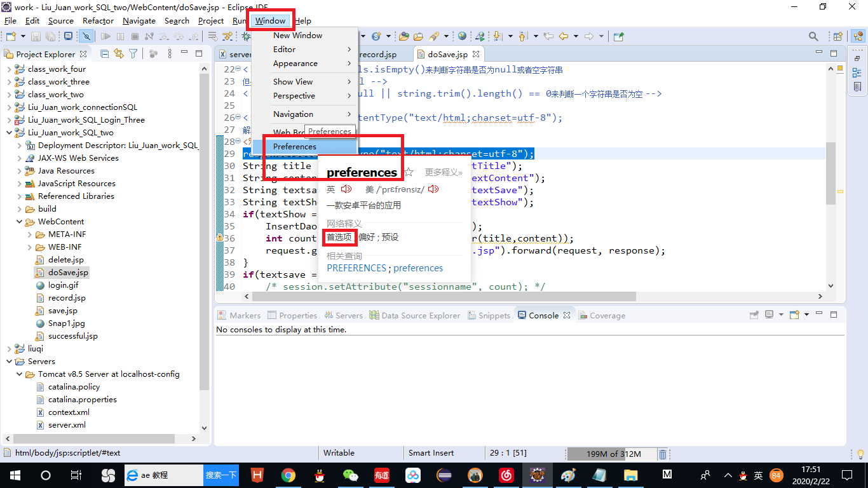Switch to the Markers tab
This screenshot has width=868, height=488.
[x=239, y=315]
